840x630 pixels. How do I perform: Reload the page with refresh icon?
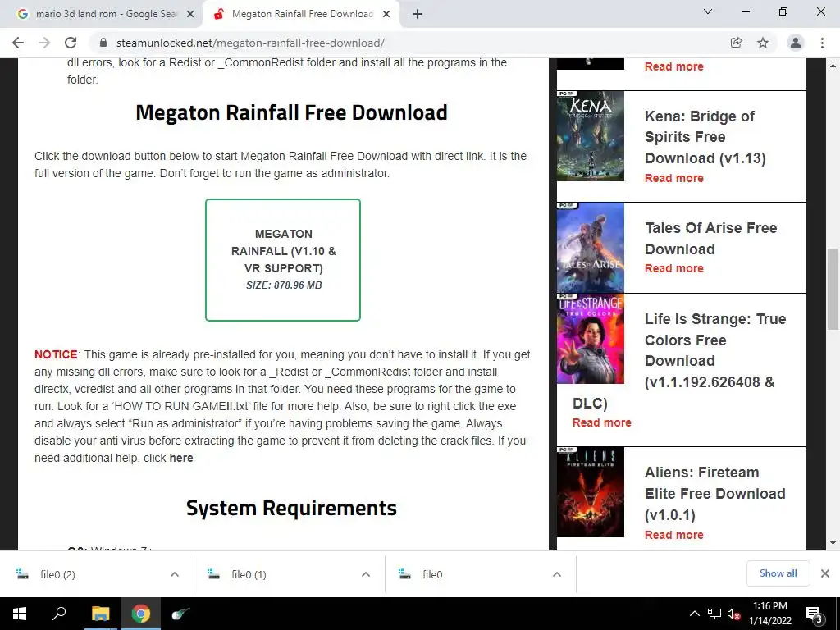71,43
